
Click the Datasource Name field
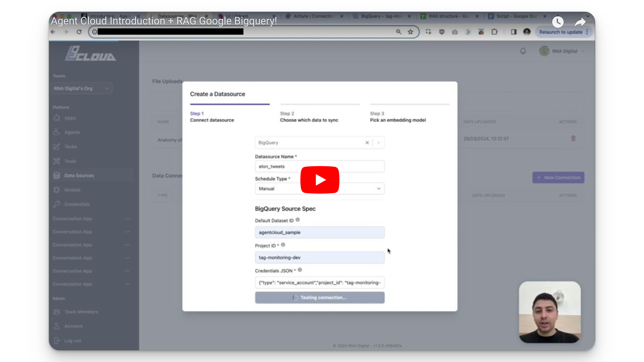tap(320, 166)
